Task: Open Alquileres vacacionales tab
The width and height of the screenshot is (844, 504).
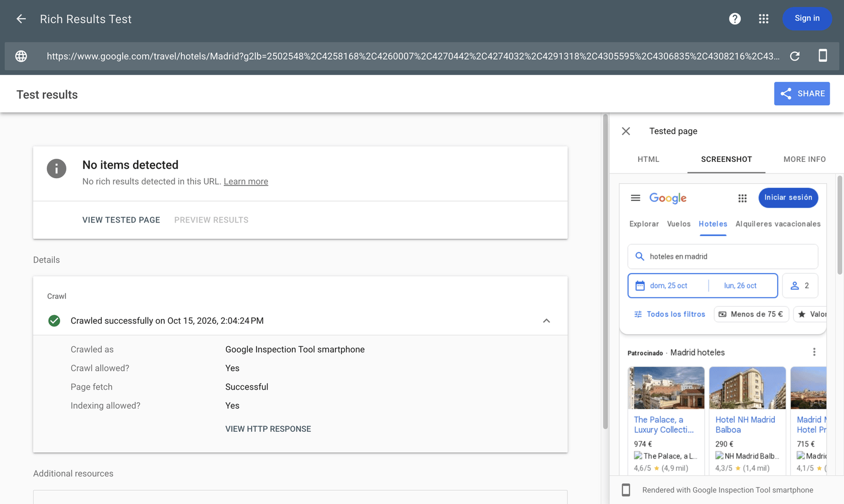Action: click(x=778, y=224)
